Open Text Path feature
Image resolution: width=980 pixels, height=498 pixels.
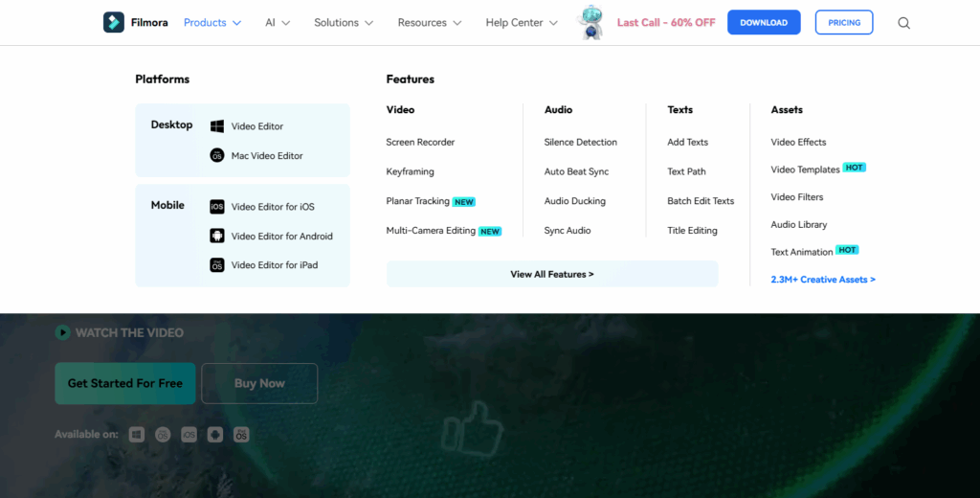686,171
